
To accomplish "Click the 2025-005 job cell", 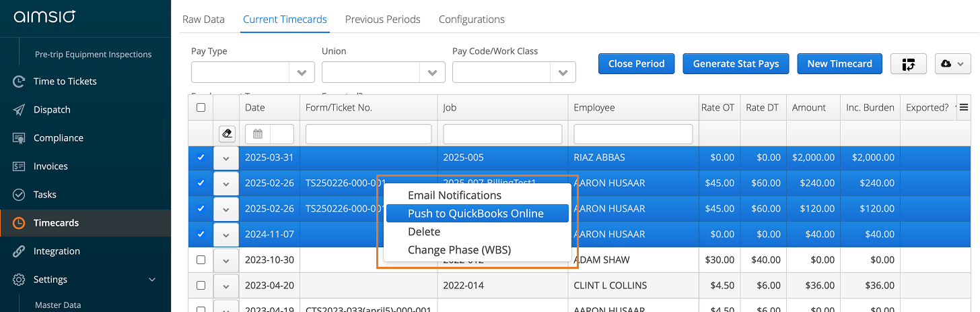I will [503, 158].
